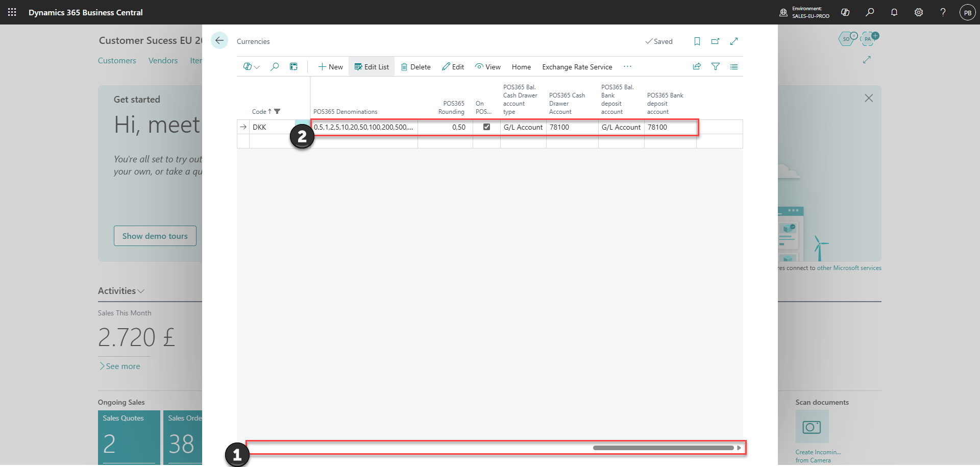Click the See more link
This screenshot has height=467, width=980.
pyautogui.click(x=120, y=366)
